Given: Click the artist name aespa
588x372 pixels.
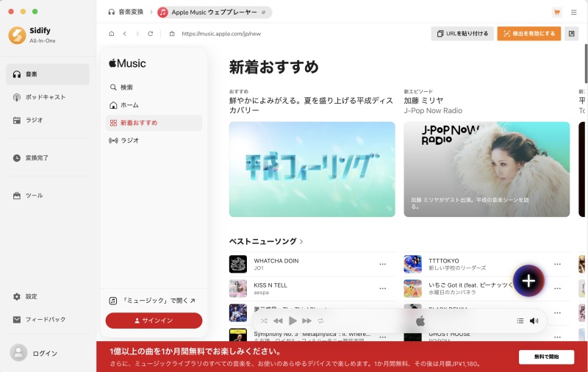Looking at the screenshot, I should [x=262, y=293].
